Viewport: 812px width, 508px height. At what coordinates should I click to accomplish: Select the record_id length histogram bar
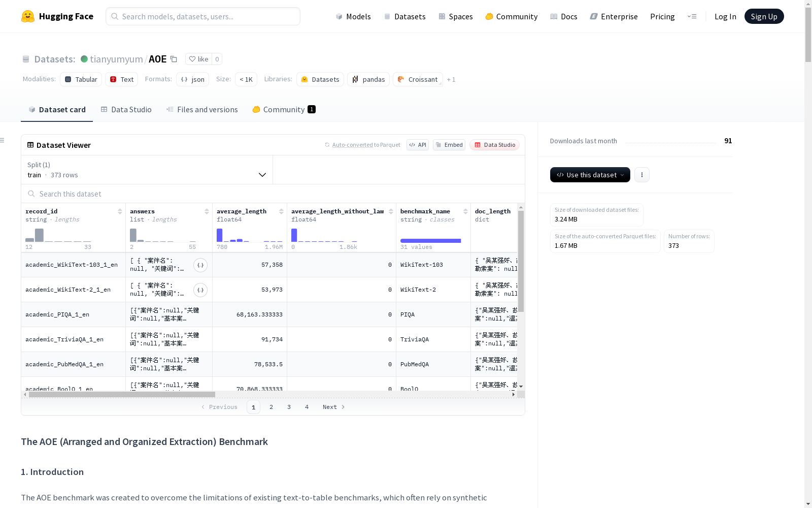pos(39,235)
